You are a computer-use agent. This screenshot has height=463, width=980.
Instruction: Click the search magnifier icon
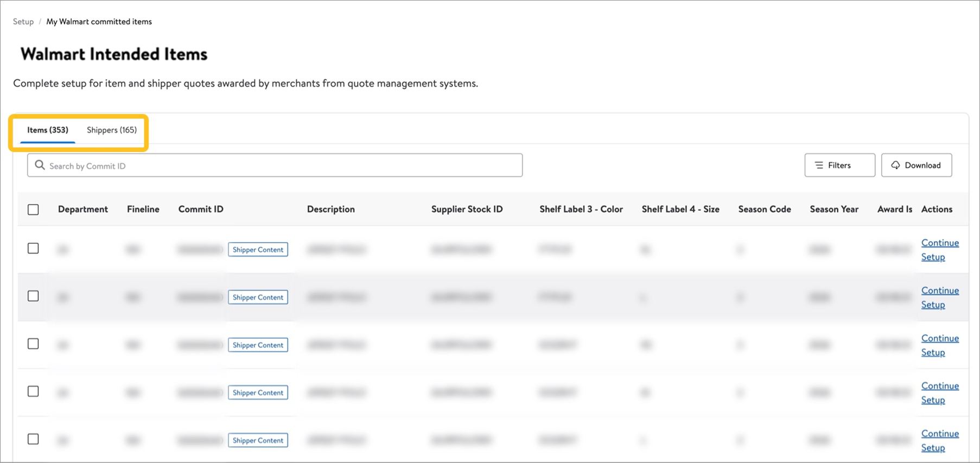point(40,165)
